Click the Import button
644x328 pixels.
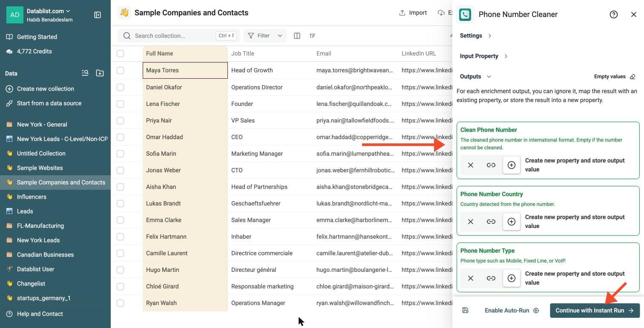(413, 13)
